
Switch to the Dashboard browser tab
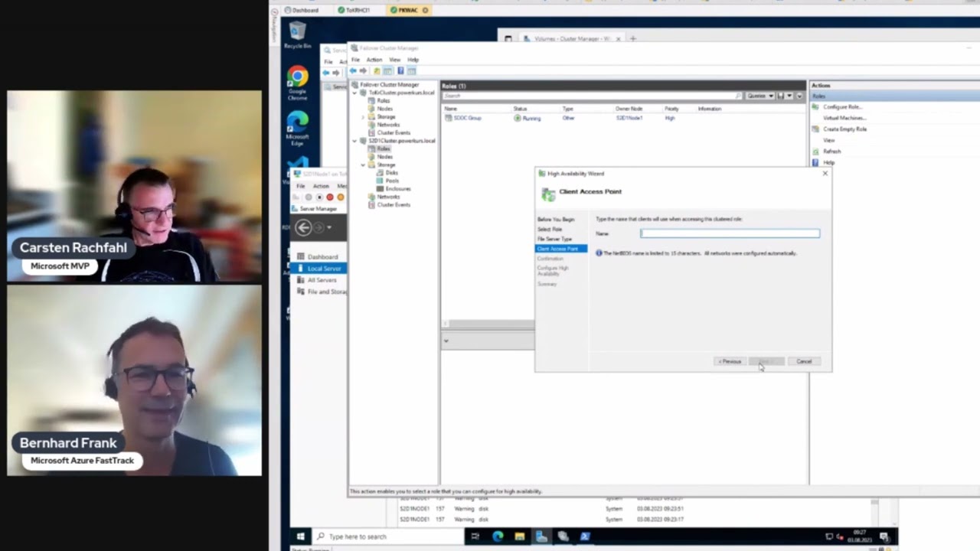pos(304,10)
